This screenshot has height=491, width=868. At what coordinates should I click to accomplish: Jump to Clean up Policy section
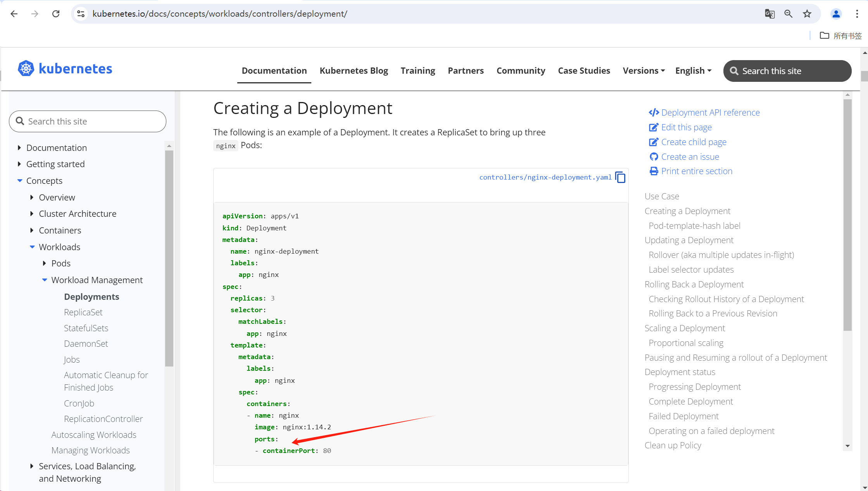673,445
